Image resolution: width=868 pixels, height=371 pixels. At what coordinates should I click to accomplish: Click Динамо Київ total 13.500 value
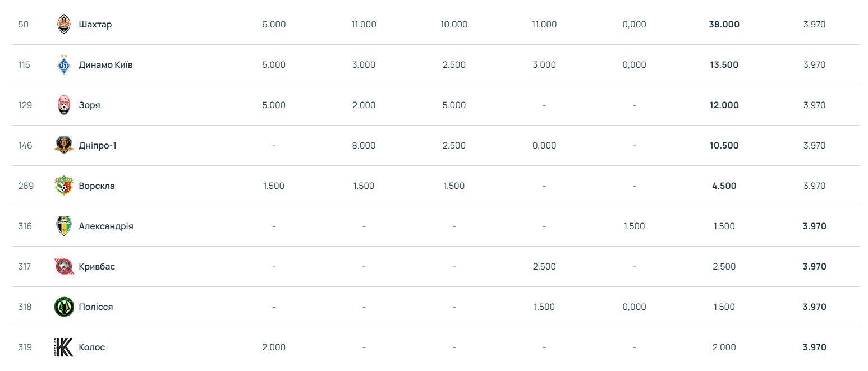tap(724, 65)
